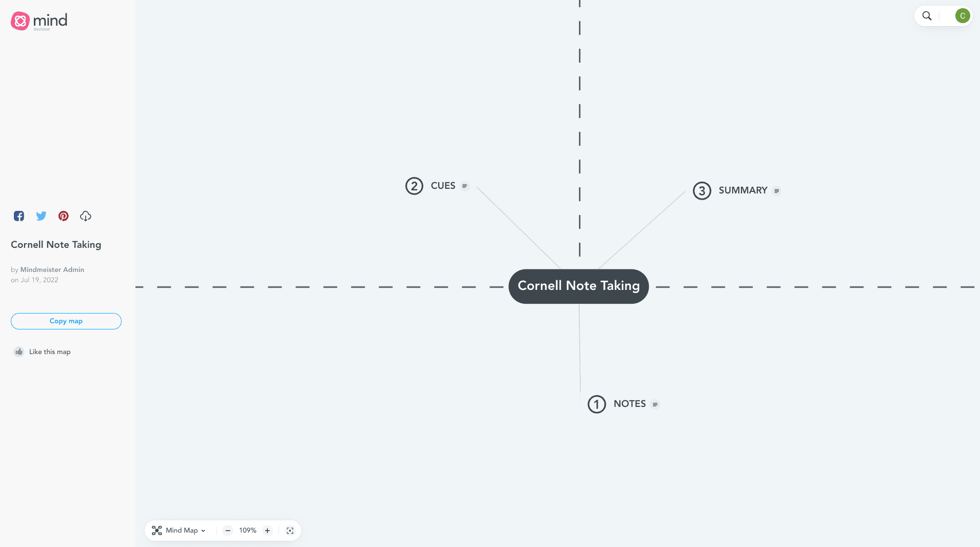Zoom out with the minus button
This screenshot has height=547, width=980.
tap(228, 531)
